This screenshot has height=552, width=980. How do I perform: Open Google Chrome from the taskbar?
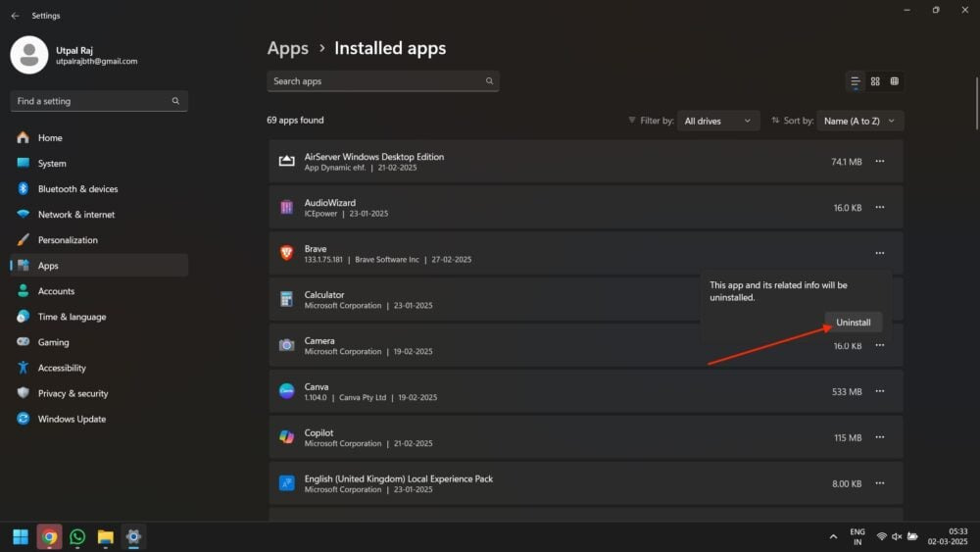[49, 537]
